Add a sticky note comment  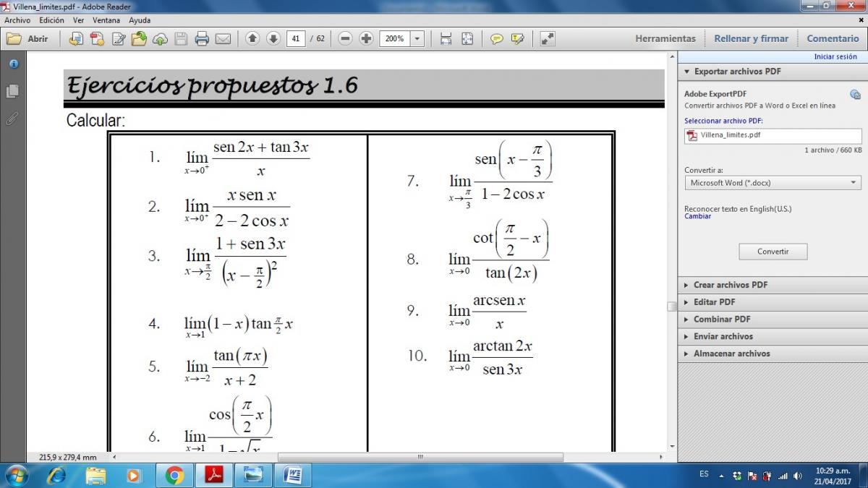496,39
